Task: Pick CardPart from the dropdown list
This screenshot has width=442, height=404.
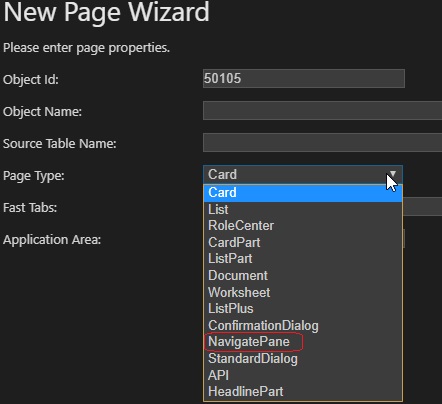Action: pos(303,242)
